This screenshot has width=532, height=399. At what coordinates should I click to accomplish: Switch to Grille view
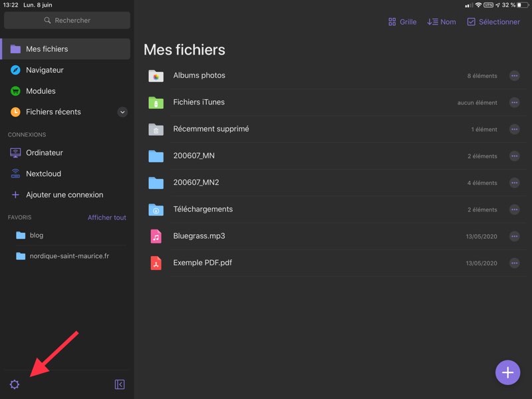(402, 22)
